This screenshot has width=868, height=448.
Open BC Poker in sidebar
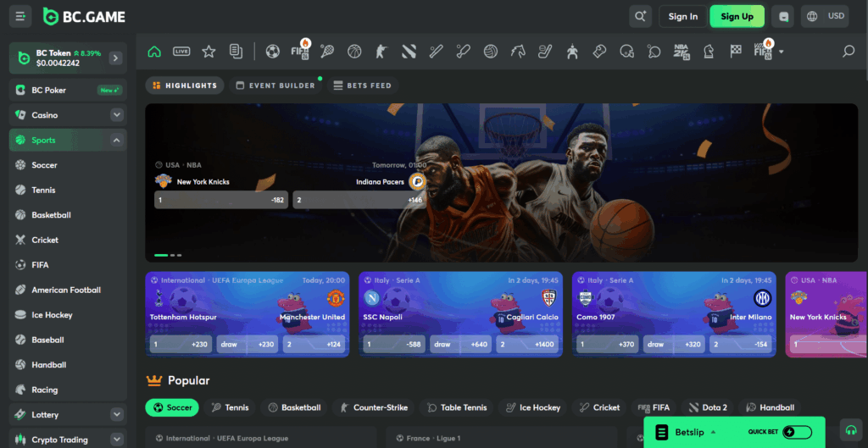(68, 90)
